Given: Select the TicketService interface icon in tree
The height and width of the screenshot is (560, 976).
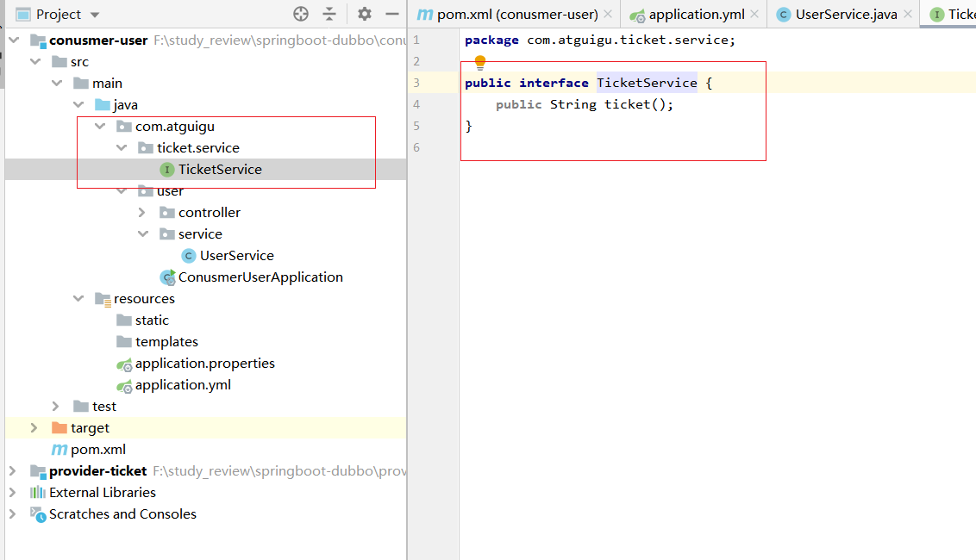Looking at the screenshot, I should click(166, 169).
